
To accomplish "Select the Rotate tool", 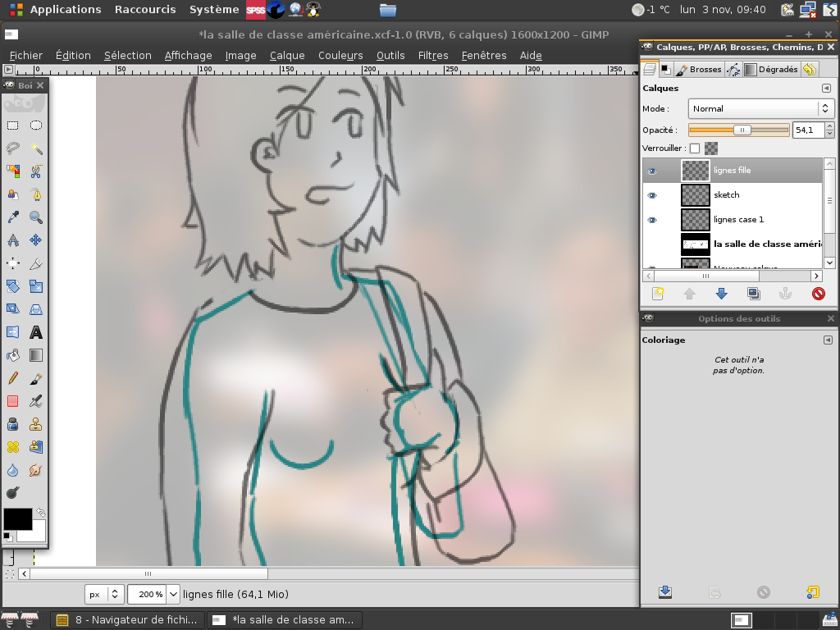I will pos(13,286).
